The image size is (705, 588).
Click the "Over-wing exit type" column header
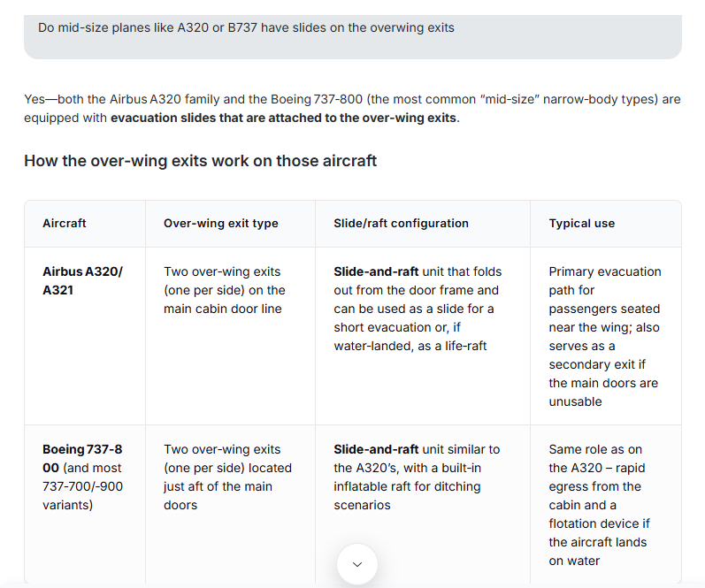coord(221,224)
